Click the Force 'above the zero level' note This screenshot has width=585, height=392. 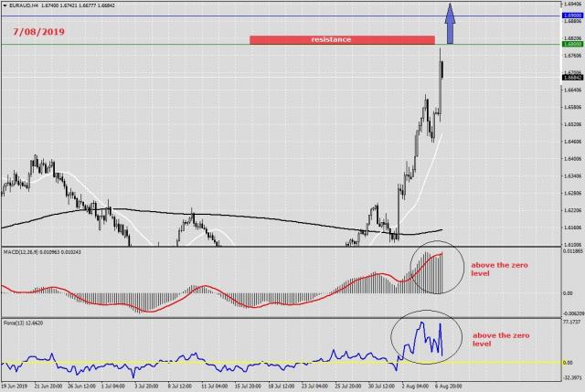(501, 340)
